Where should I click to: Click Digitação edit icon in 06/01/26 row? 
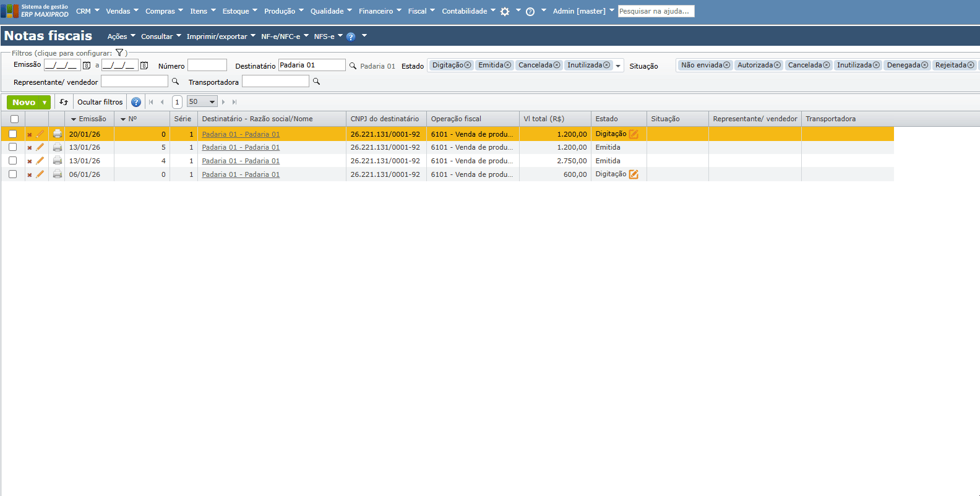[x=634, y=174]
